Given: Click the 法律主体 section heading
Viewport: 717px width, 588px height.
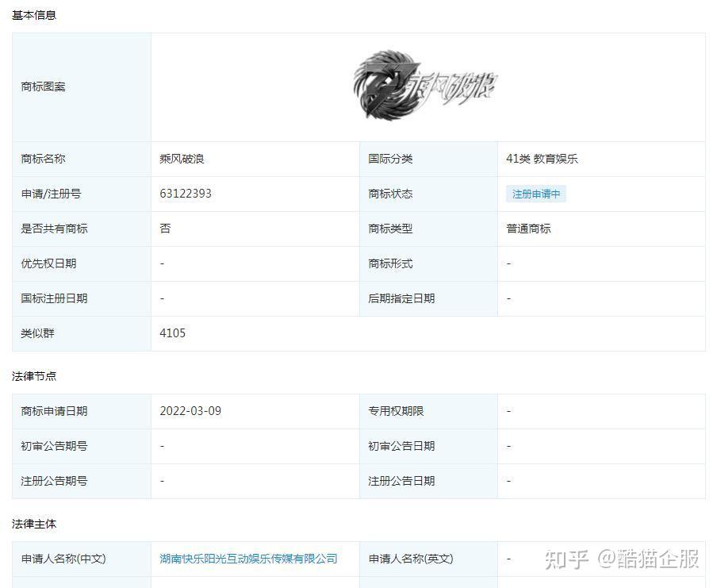Looking at the screenshot, I should [34, 524].
